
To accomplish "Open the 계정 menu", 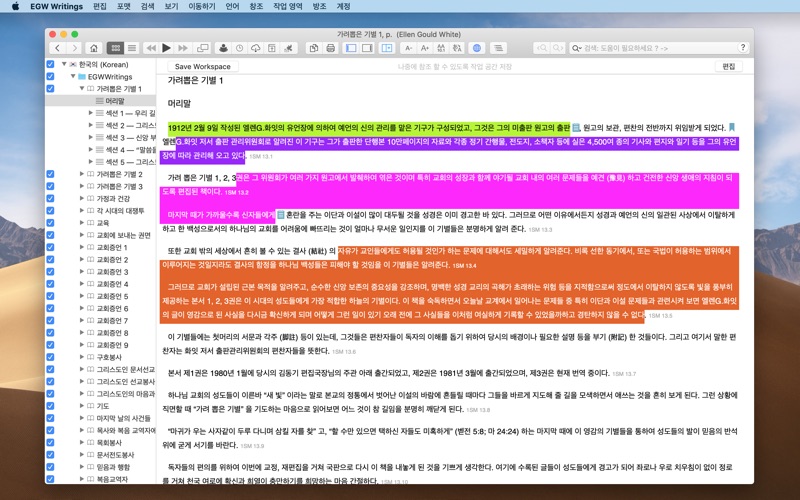I will pos(343,6).
